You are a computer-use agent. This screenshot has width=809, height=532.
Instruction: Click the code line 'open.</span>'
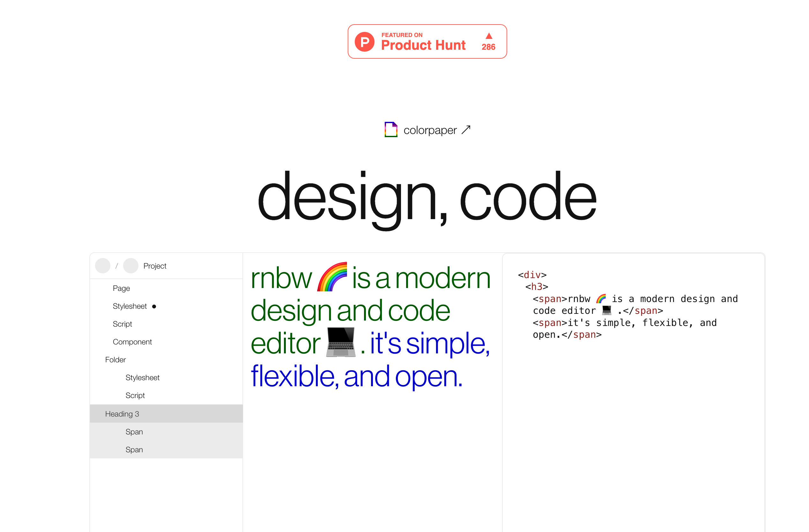[567, 335]
